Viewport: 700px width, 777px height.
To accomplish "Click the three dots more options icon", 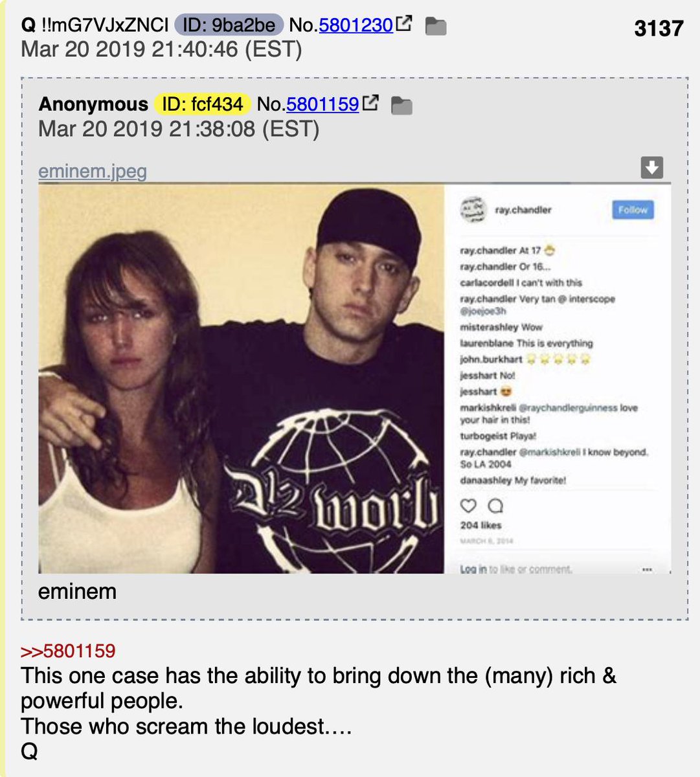I will pos(646,570).
